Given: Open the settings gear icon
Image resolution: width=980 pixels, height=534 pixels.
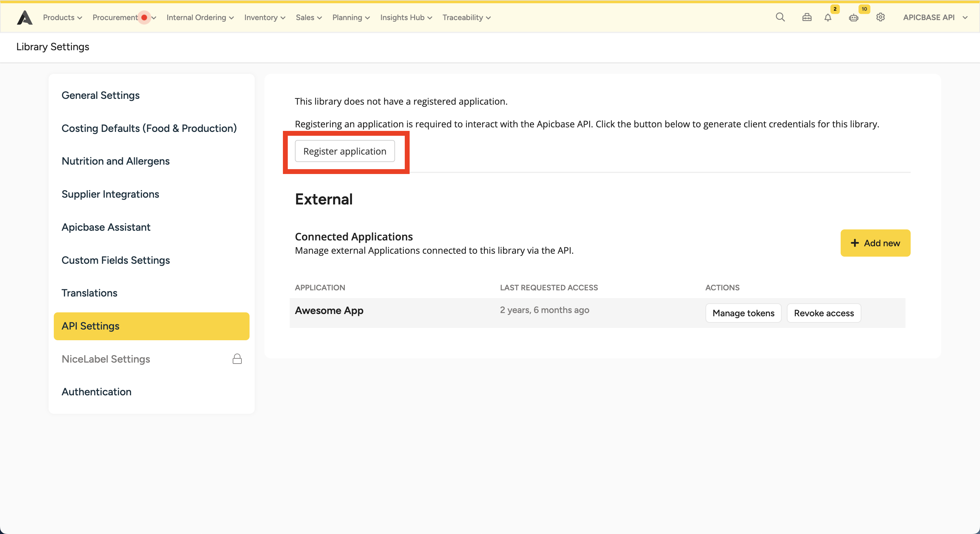Looking at the screenshot, I should (x=880, y=17).
